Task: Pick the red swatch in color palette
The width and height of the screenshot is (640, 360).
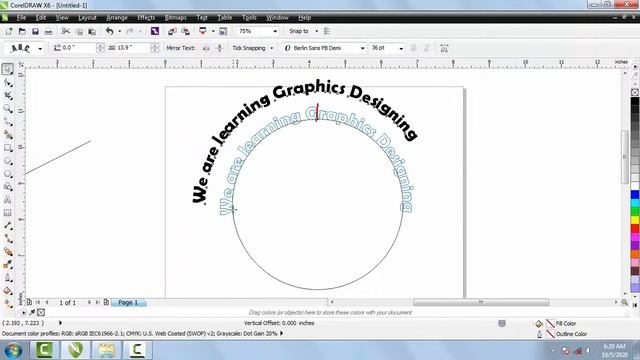Action: coord(635,229)
